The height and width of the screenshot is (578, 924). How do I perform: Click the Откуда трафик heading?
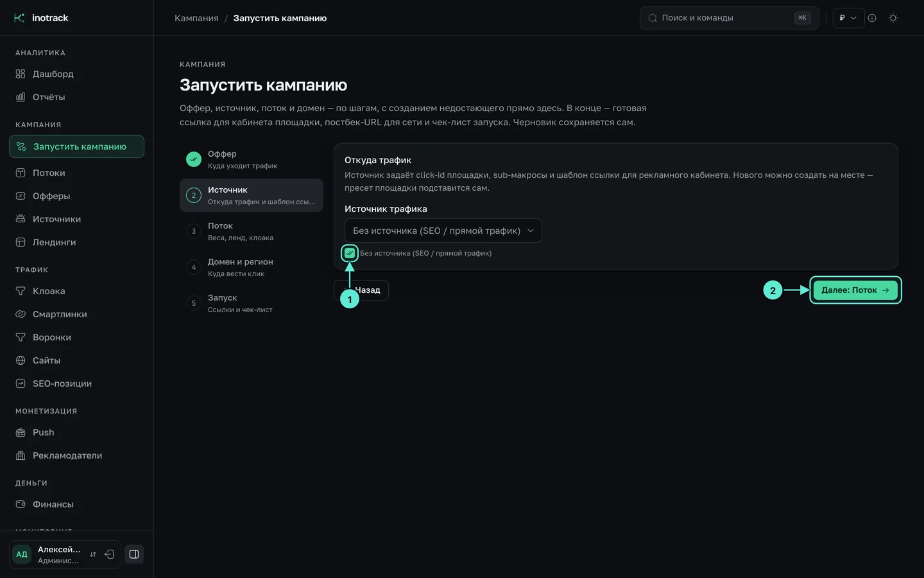(378, 160)
